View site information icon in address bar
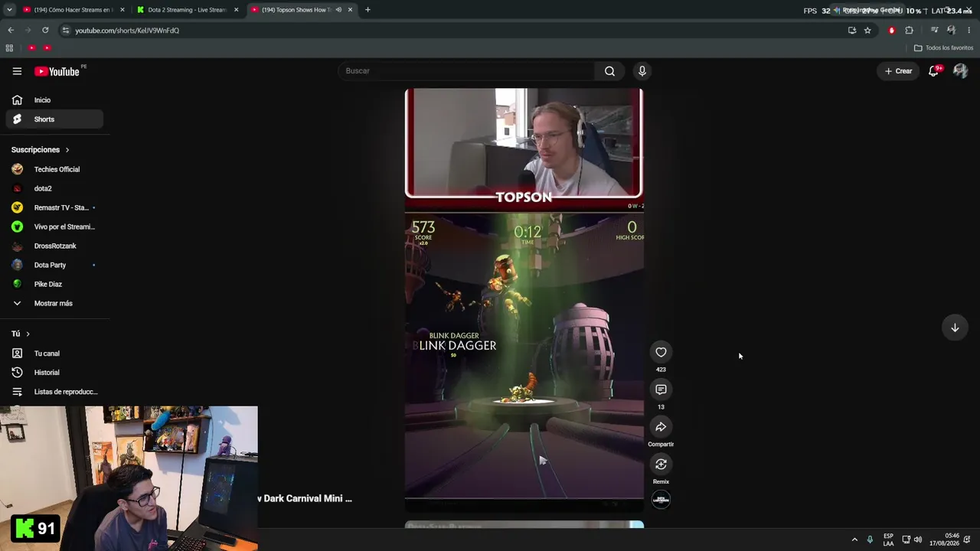The image size is (980, 551). [x=66, y=31]
